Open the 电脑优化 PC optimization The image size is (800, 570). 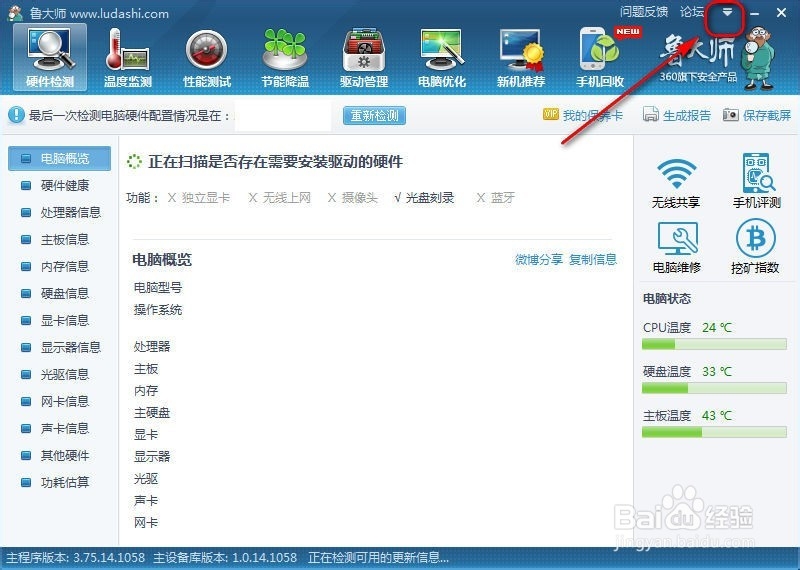[x=442, y=58]
